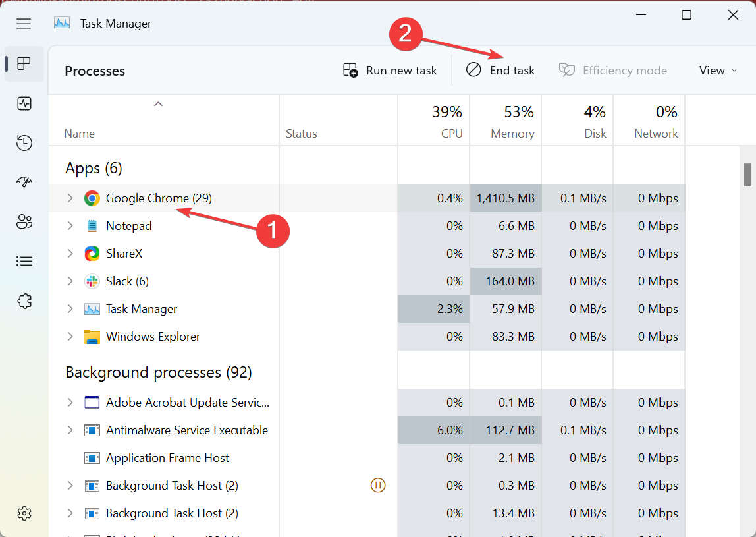Click the Windows Explorer folder icon

pyautogui.click(x=92, y=337)
